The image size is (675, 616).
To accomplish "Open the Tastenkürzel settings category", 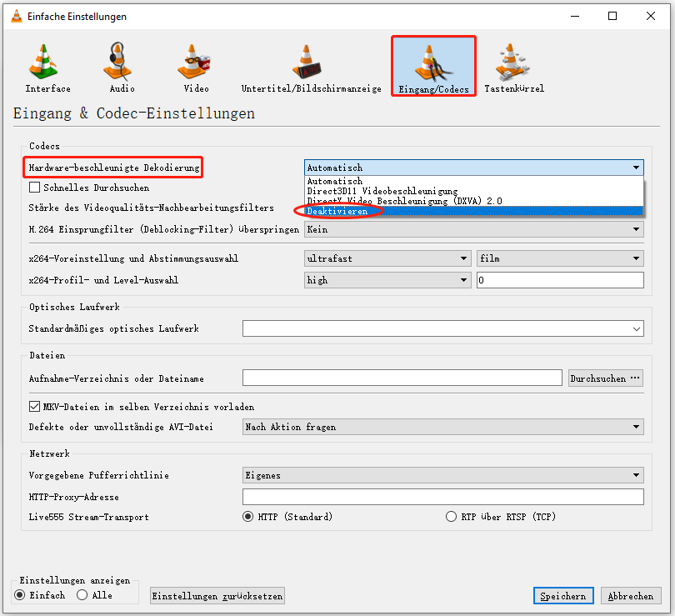I will pyautogui.click(x=514, y=68).
